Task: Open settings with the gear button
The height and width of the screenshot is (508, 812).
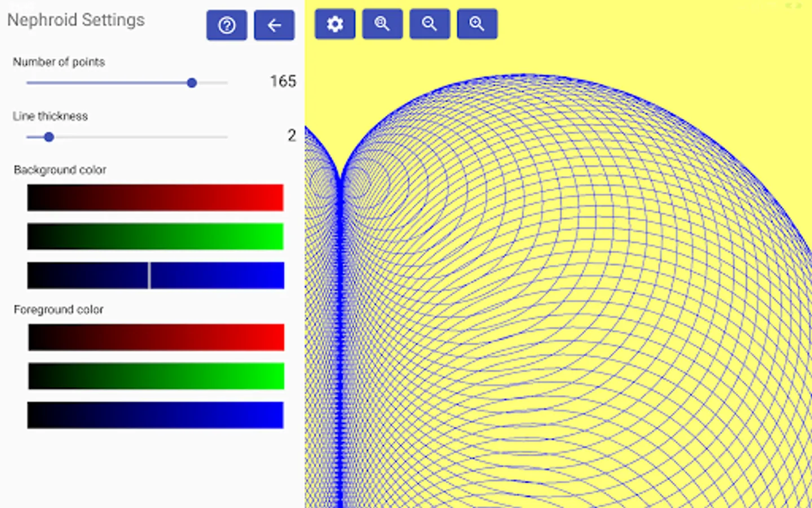Action: point(335,24)
